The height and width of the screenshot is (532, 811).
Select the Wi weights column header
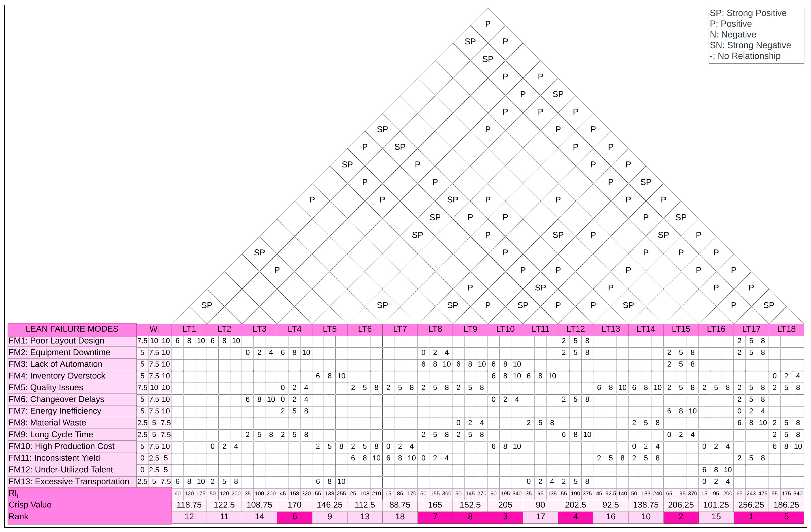click(154, 329)
